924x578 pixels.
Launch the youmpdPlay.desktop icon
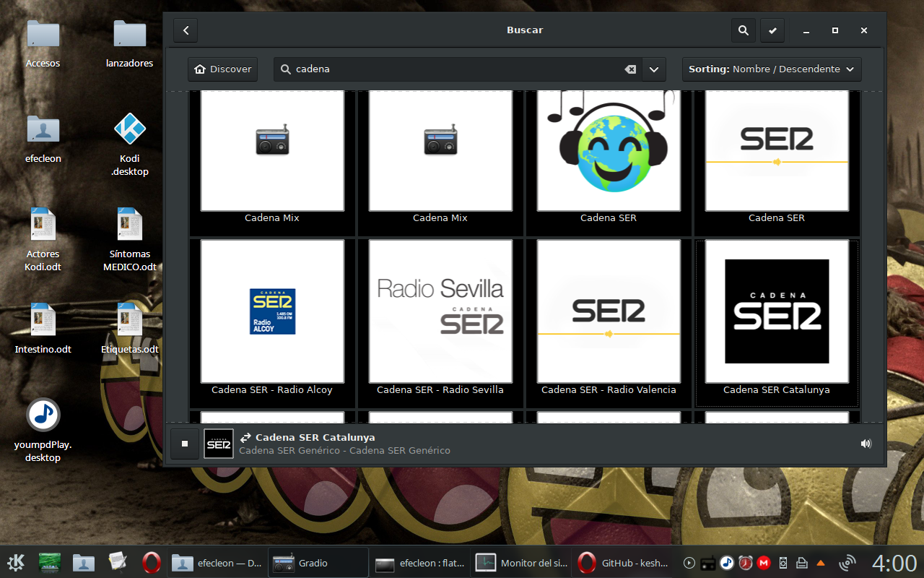43,431
